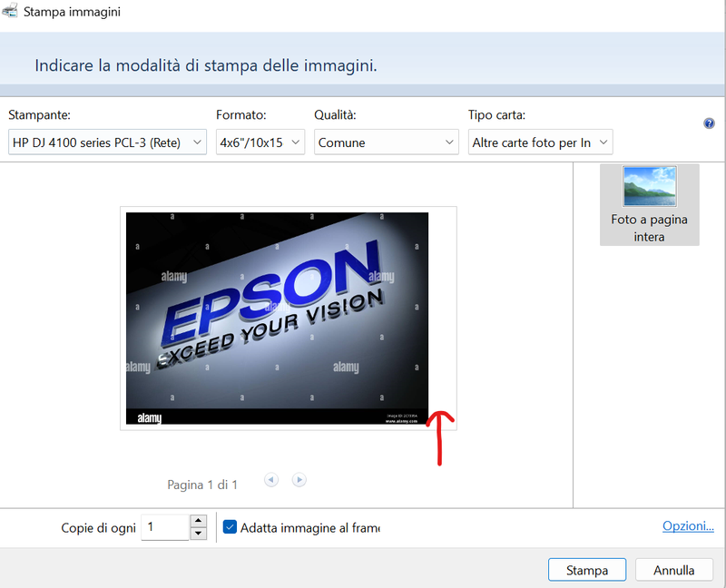
Task: Decrease copies with the down stepper arrow
Action: (198, 534)
